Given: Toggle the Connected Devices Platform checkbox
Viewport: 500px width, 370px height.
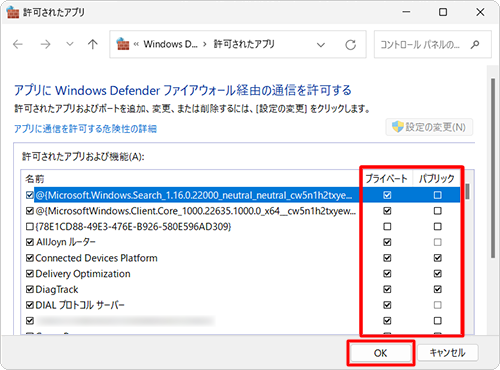Looking at the screenshot, I should coord(30,258).
